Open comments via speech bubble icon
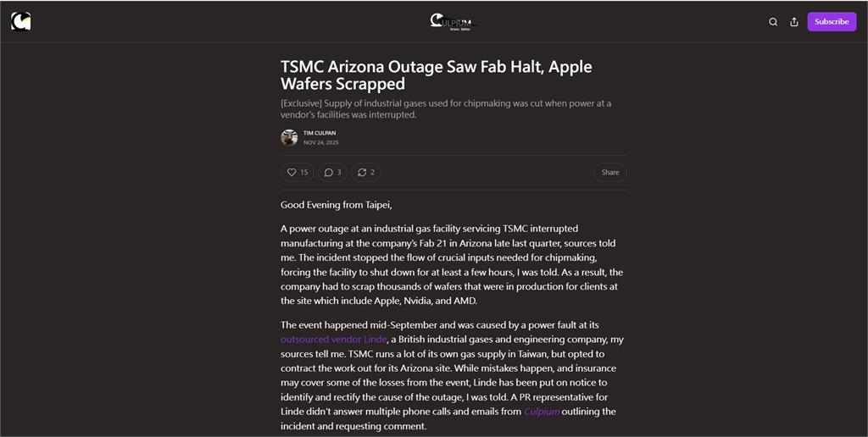868x437 pixels. [332, 172]
